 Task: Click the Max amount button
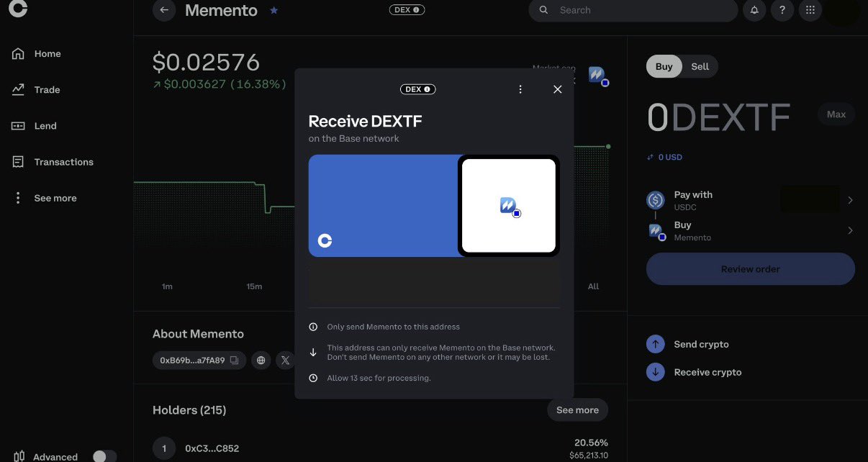pyautogui.click(x=836, y=114)
